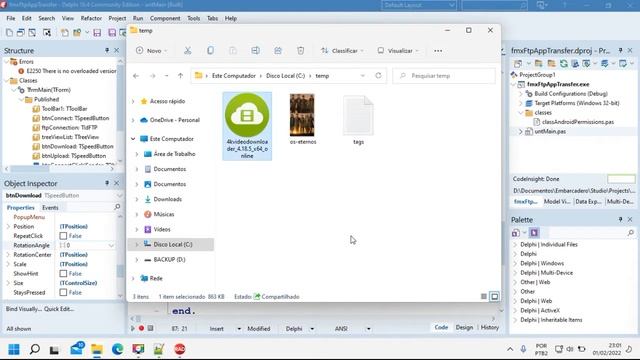The width and height of the screenshot is (640, 360).
Task: Click the Cut icon in Explorer toolbar
Action: [x=187, y=51]
